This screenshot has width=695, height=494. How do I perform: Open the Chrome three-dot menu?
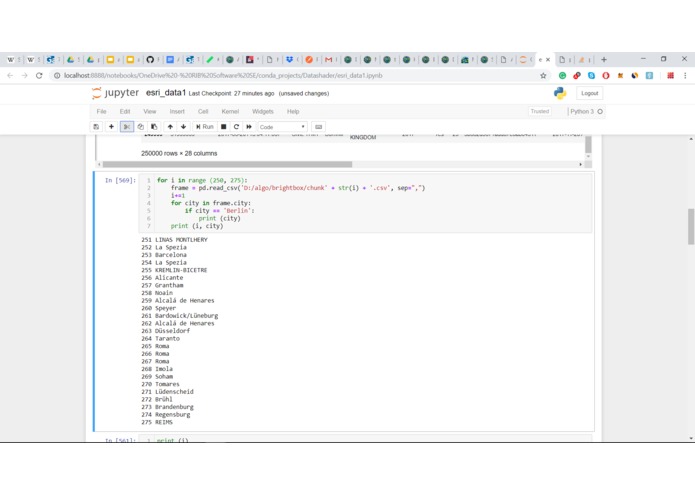pos(685,76)
